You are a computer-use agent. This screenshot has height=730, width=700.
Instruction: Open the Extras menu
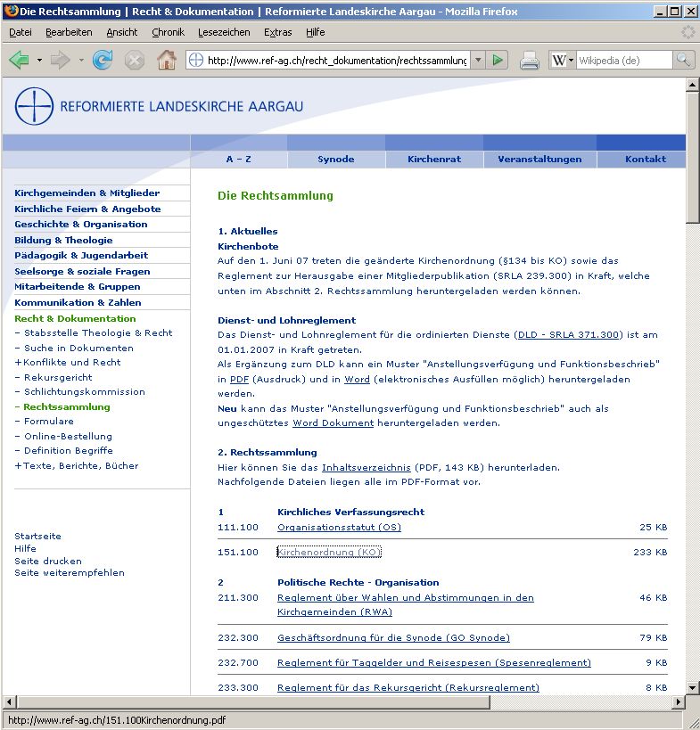click(x=278, y=32)
